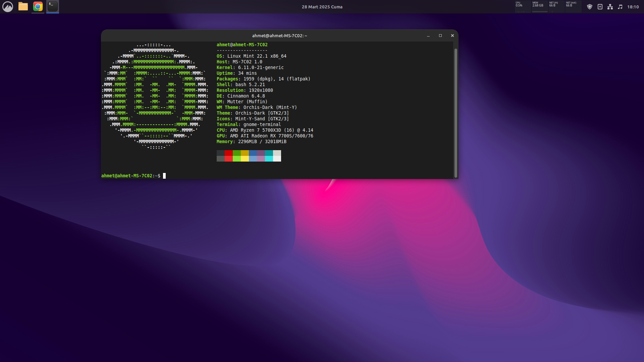Click the bright cyan color swatch
Image resolution: width=644 pixels, height=362 pixels.
tap(269, 159)
